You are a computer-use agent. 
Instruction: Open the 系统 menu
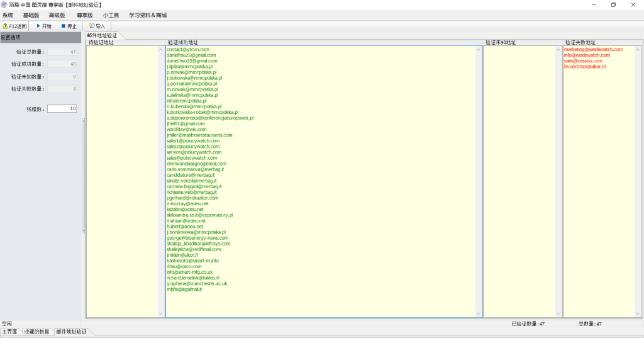(8, 15)
